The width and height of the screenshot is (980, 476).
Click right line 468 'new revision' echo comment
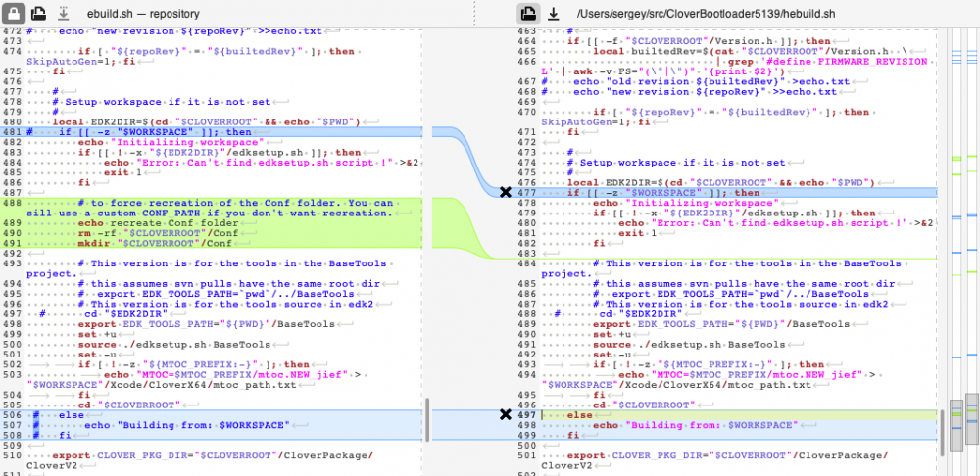(689, 92)
